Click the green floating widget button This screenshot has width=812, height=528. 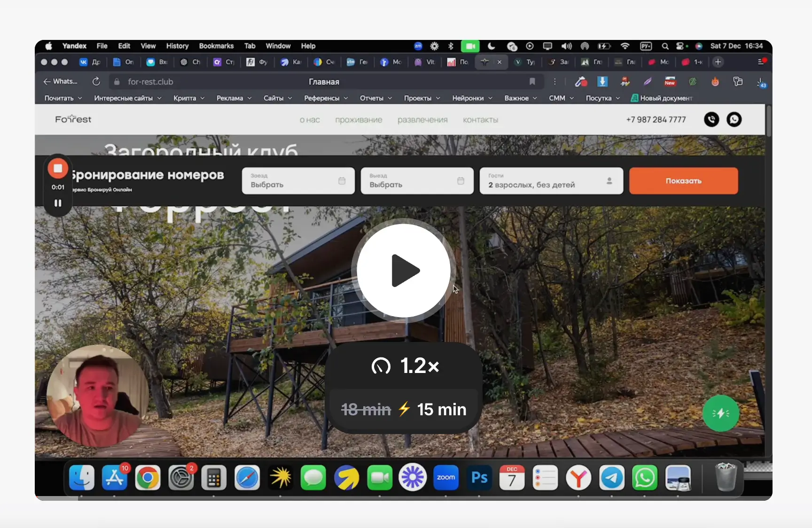pyautogui.click(x=721, y=413)
